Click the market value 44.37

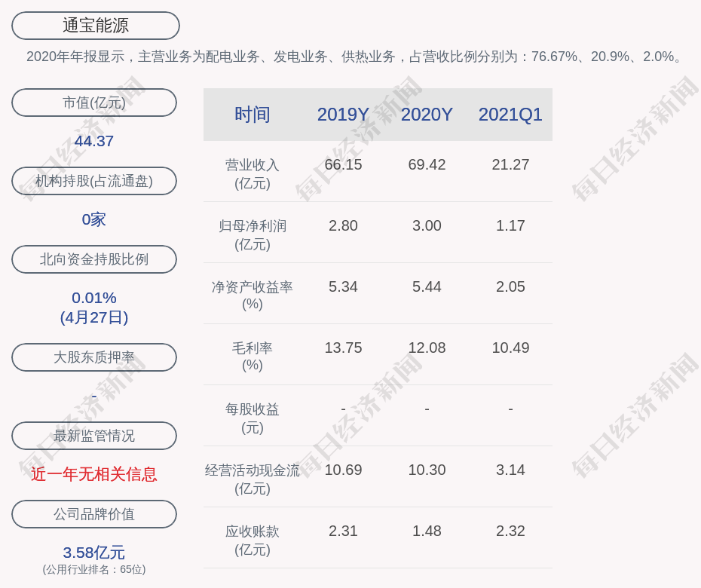tap(94, 141)
